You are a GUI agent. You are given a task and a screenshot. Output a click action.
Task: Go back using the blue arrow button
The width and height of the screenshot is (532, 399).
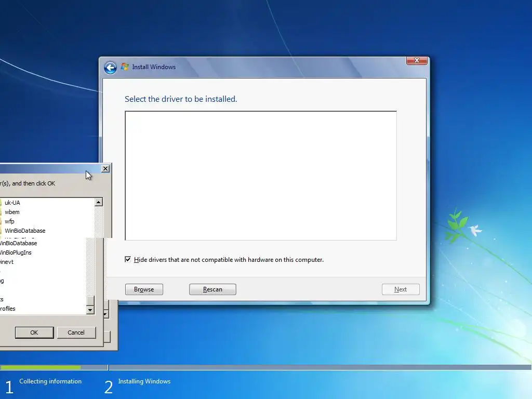point(110,68)
